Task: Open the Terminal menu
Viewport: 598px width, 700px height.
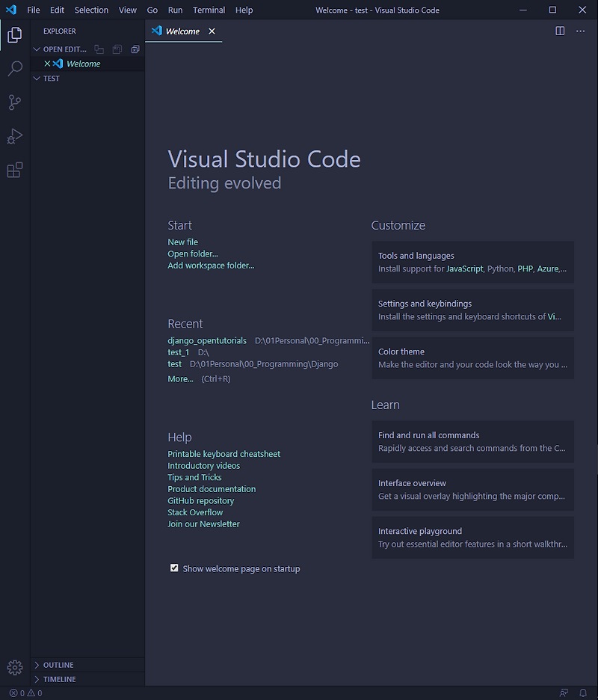Action: pos(209,10)
